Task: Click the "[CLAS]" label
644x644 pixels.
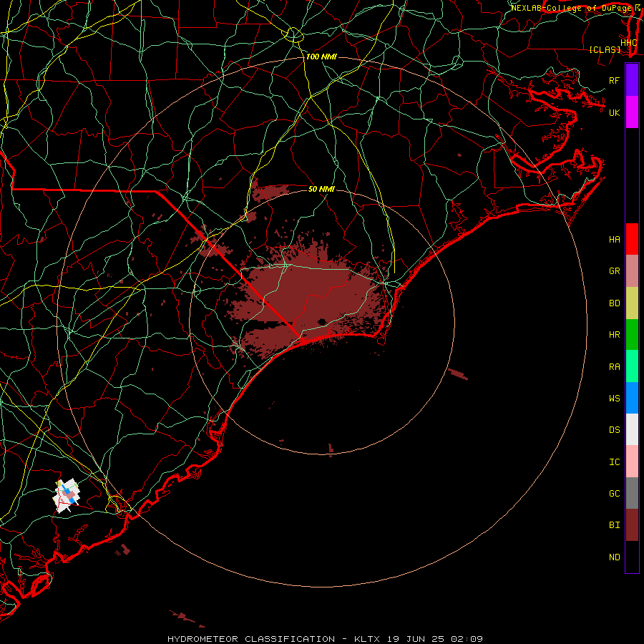Action: point(605,49)
